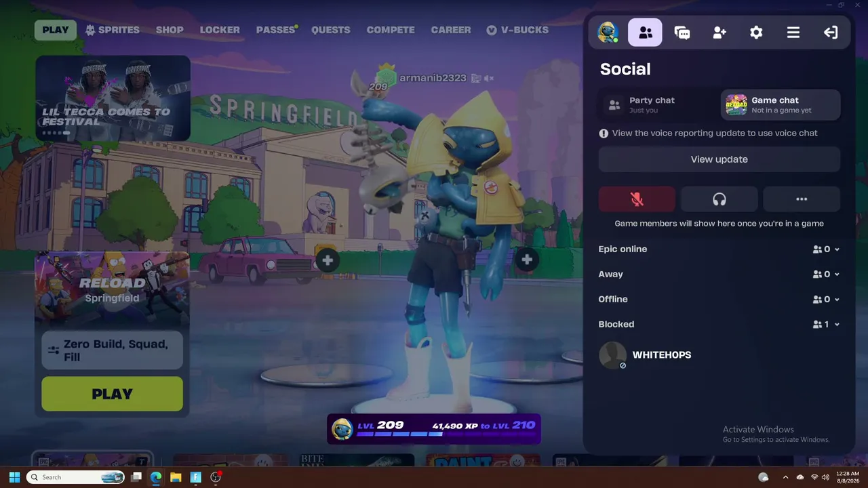Screen dimensions: 868x488
Task: Click the taskbar volume icon
Action: [825, 477]
